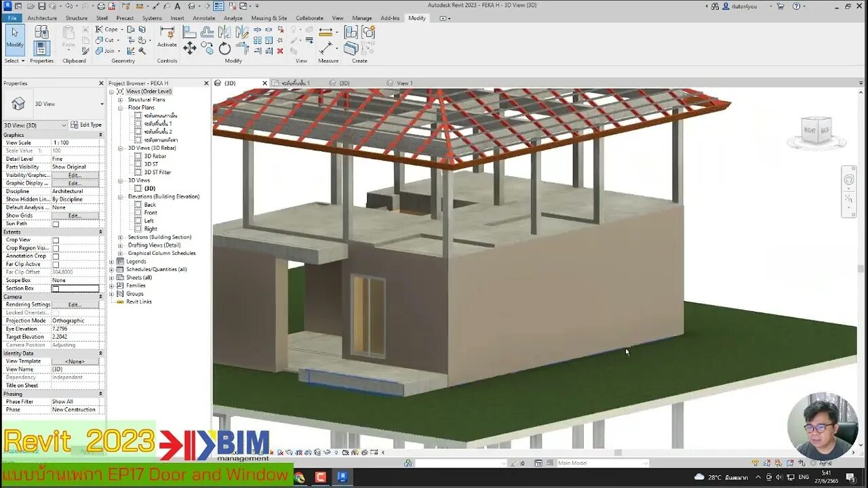Click the red Delete X icon
868x488 pixels.
[280, 51]
